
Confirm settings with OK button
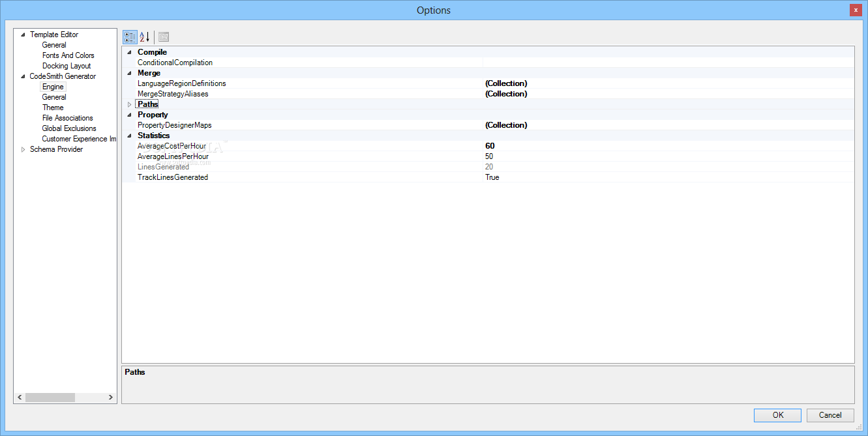point(778,415)
